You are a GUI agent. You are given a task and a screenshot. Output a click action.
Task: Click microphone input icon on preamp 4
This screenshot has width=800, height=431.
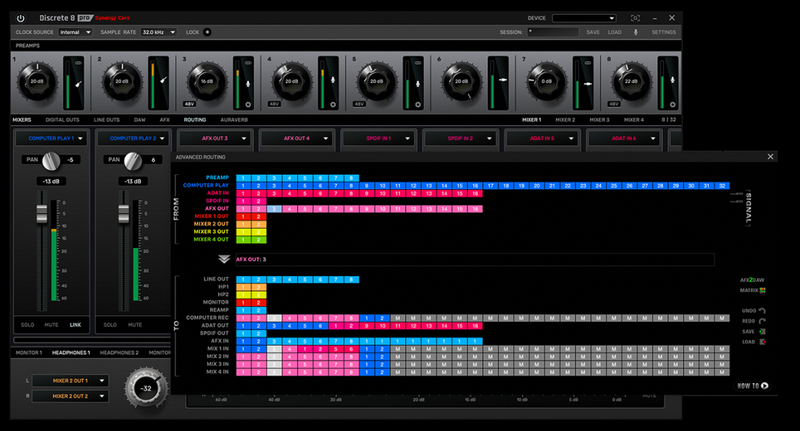point(333,80)
